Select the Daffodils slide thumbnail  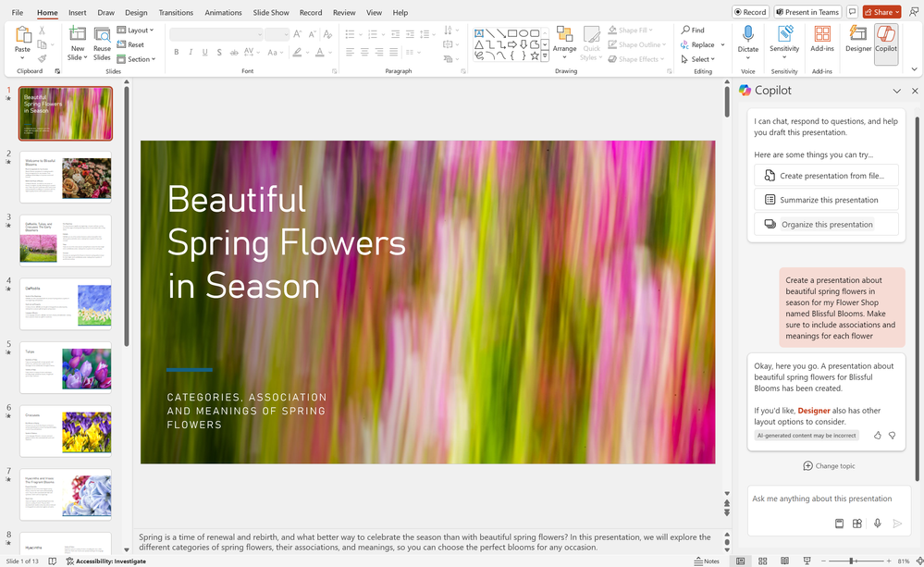click(x=66, y=303)
